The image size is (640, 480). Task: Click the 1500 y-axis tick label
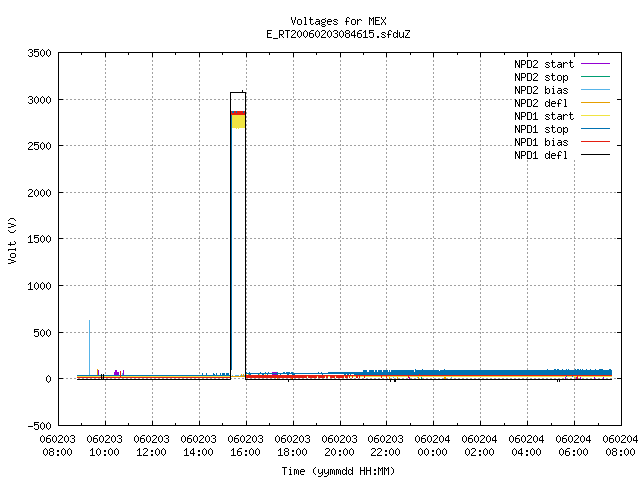pos(40,239)
